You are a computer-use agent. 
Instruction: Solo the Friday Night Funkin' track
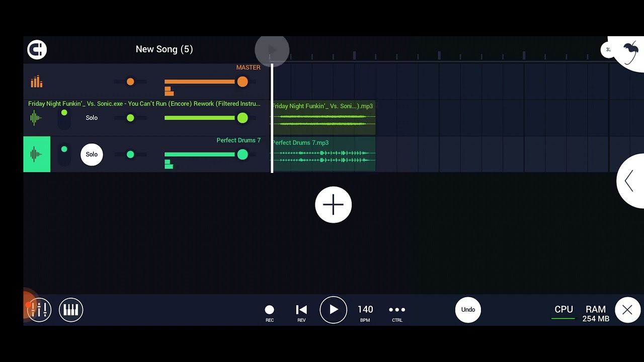(92, 118)
